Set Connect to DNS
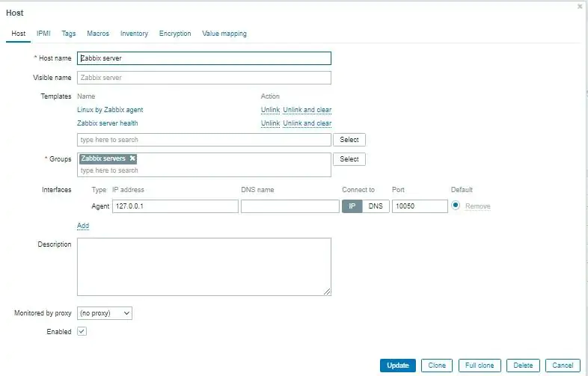Viewport: 588px width, 376px height. pyautogui.click(x=376, y=206)
